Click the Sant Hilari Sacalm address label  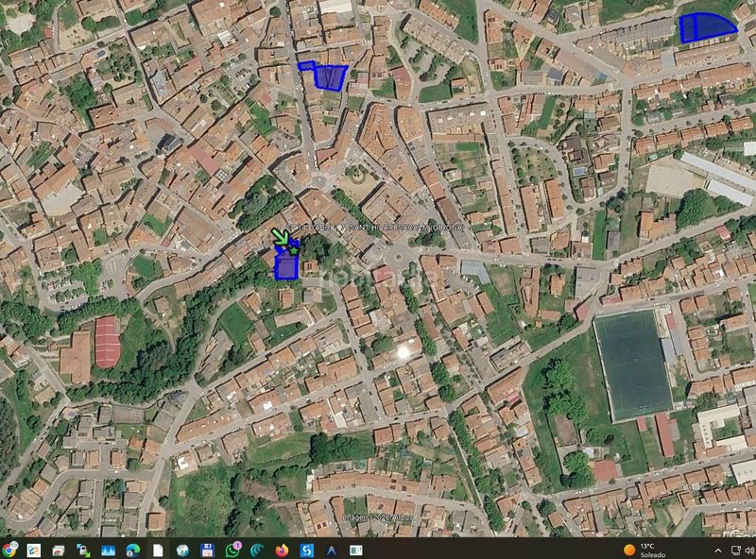coord(375,227)
